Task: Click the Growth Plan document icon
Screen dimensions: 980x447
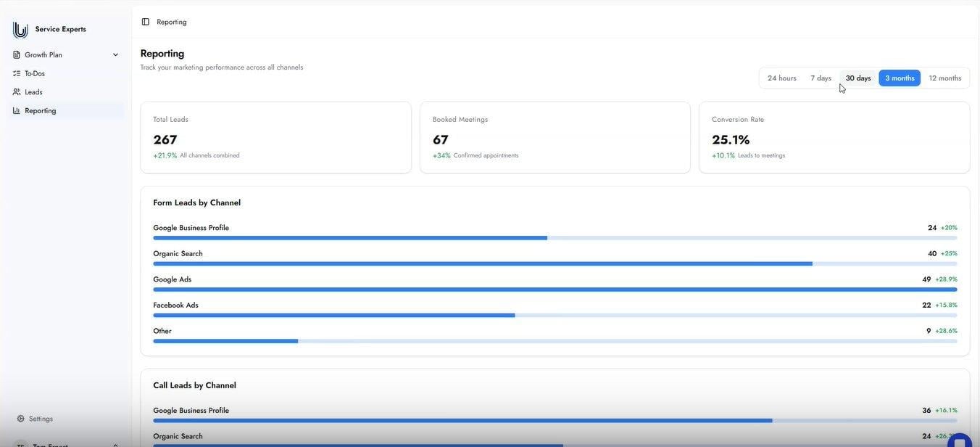Action: coord(17,55)
